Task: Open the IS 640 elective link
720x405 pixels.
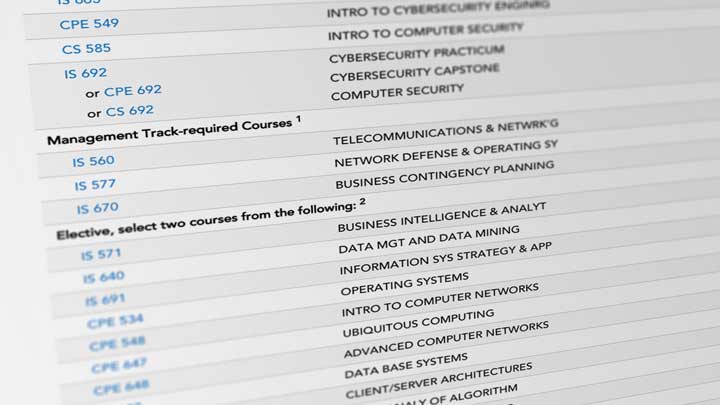Action: pyautogui.click(x=104, y=277)
